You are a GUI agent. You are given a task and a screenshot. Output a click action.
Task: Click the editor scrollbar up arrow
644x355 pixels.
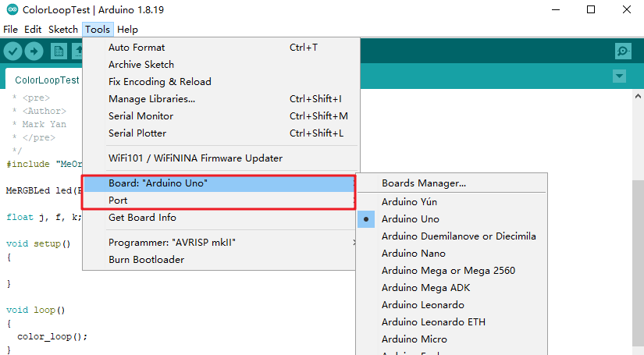coord(638,96)
